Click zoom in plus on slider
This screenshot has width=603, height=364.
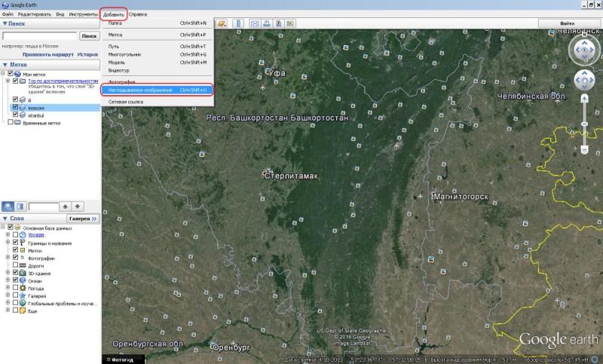[585, 99]
